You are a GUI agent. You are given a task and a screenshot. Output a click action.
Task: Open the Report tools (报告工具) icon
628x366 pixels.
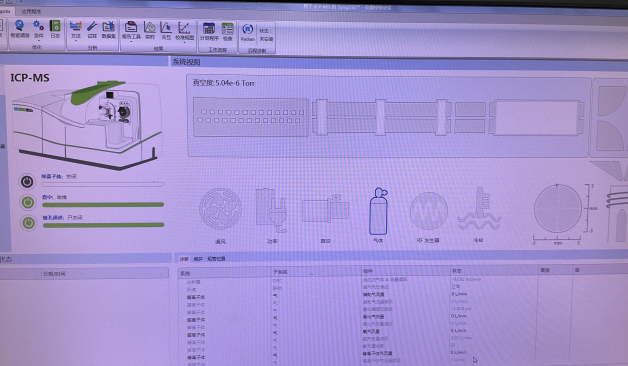pos(131,30)
